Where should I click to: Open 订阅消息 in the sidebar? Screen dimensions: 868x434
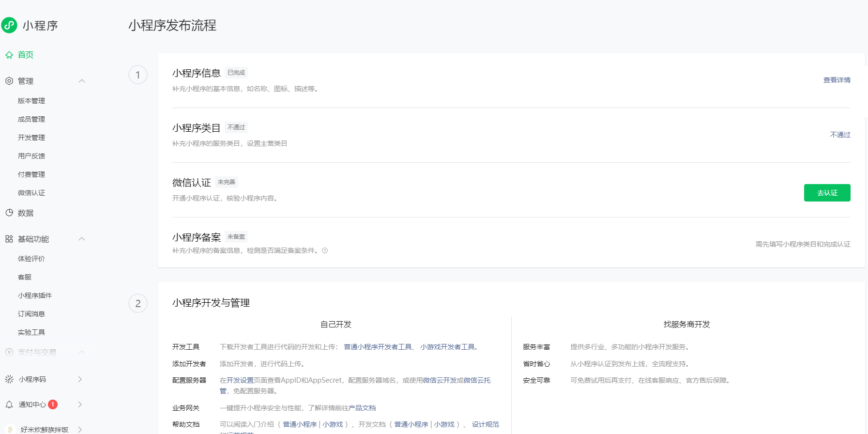point(31,314)
